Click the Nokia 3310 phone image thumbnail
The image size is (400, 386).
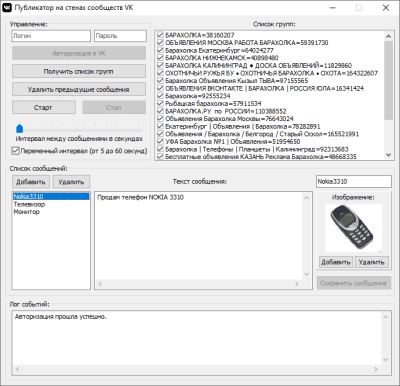click(353, 228)
